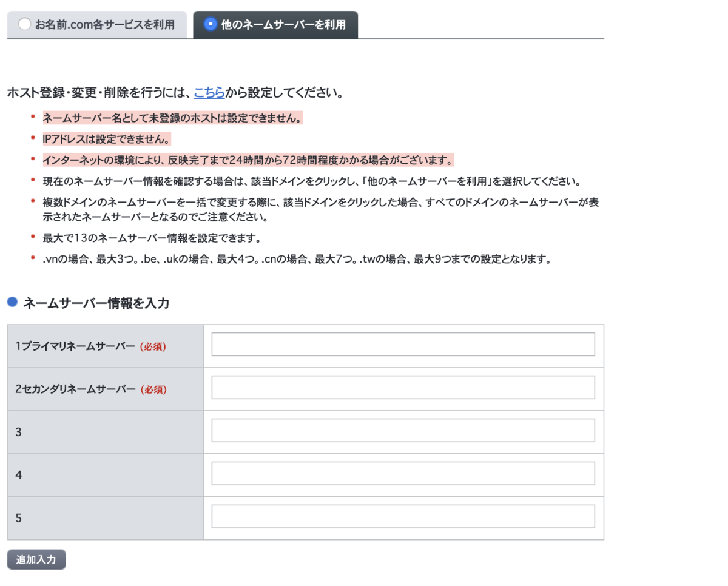Select the third nameserver input box
728x586 pixels.
click(402, 430)
